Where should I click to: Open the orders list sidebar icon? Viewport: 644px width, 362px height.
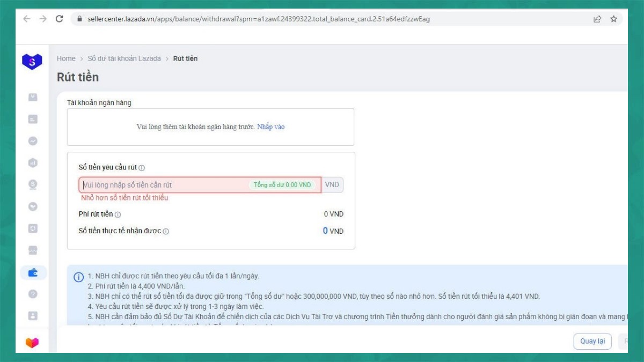tap(33, 119)
